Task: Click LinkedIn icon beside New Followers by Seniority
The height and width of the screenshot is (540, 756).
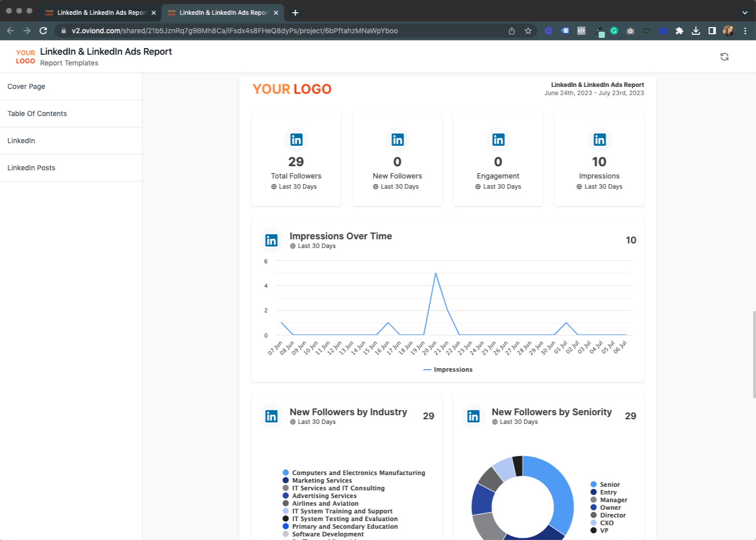Action: click(473, 416)
